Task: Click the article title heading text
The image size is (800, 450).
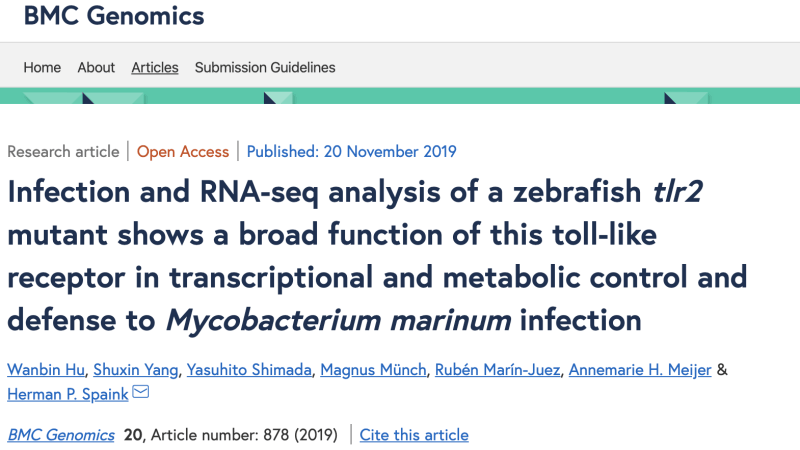Action: [377, 256]
